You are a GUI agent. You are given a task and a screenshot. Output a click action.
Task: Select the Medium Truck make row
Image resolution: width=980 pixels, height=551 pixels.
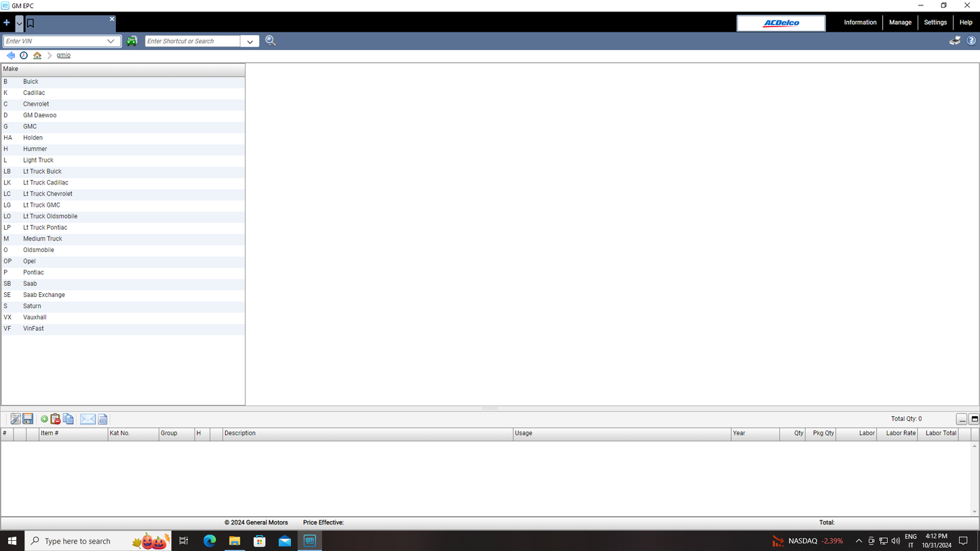tap(123, 239)
